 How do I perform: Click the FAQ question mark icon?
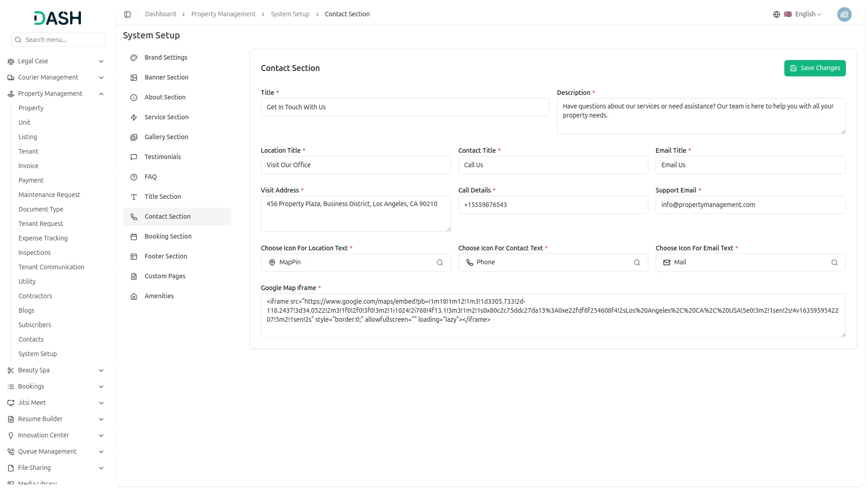pos(134,177)
